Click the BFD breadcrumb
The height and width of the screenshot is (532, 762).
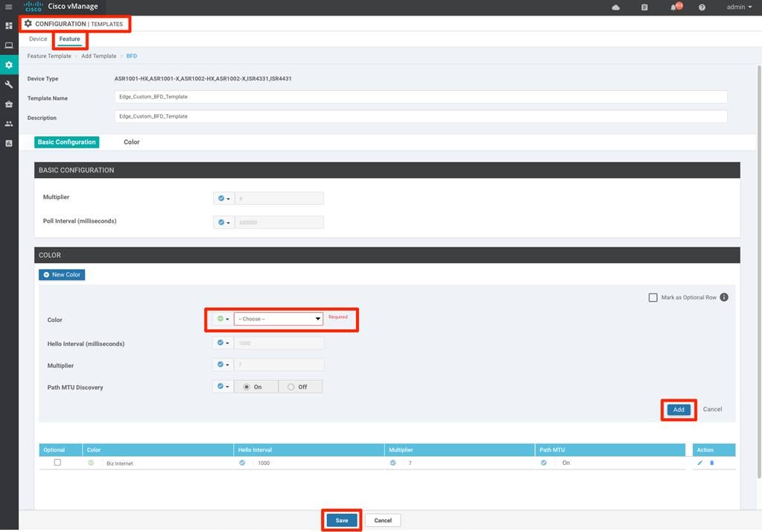coord(132,56)
